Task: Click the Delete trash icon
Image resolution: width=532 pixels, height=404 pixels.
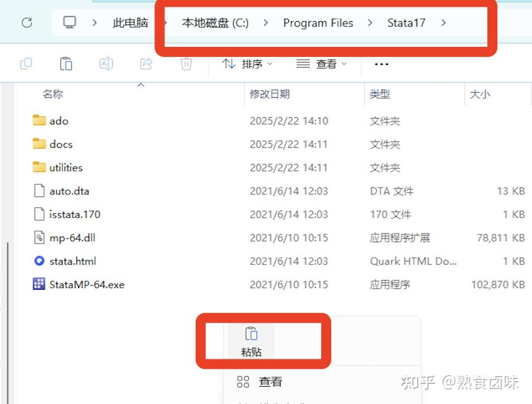Action: coord(186,63)
